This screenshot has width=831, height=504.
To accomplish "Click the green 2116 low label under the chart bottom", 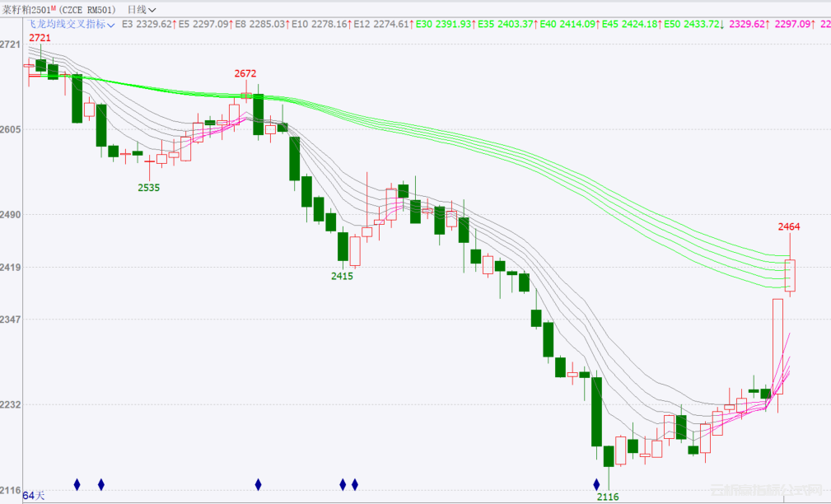I will pyautogui.click(x=608, y=497).
